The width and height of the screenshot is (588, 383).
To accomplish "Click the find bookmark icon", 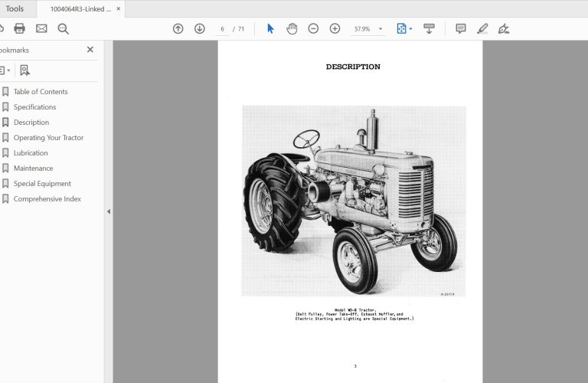I will (x=24, y=70).
